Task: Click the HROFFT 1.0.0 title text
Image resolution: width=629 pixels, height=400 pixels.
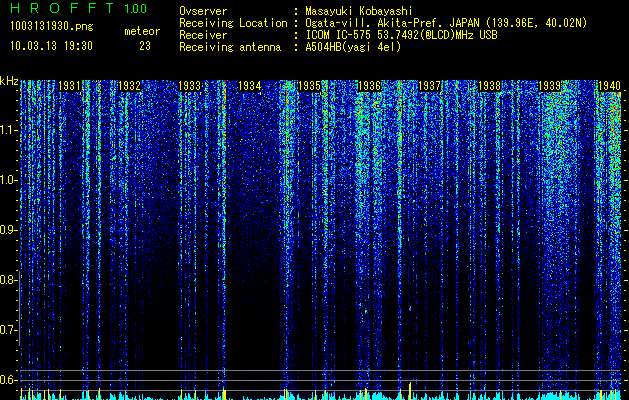Action: [x=79, y=8]
